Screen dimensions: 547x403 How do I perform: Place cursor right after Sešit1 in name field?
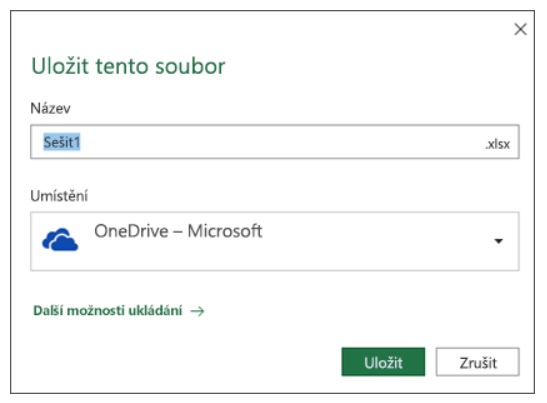point(82,142)
